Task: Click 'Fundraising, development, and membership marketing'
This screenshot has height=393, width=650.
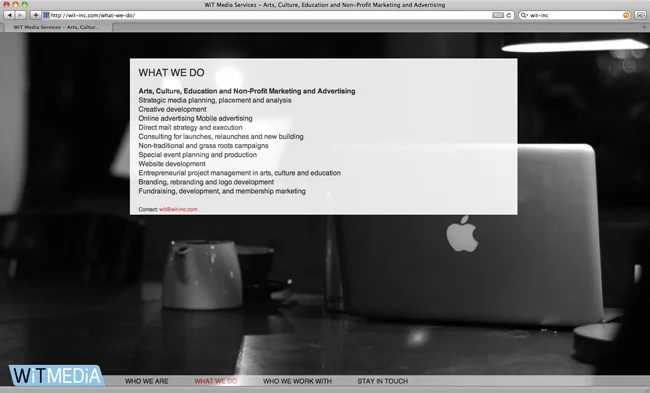Action: click(x=222, y=191)
